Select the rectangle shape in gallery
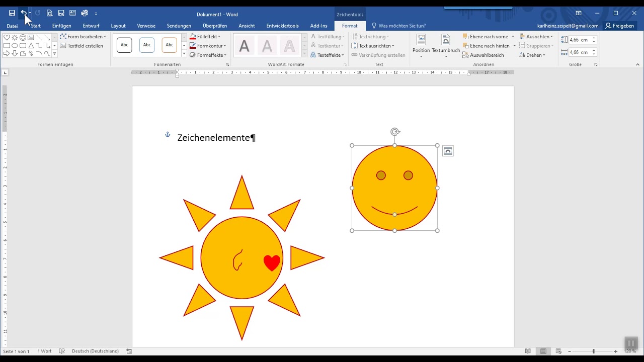This screenshot has width=644, height=362. (x=7, y=45)
